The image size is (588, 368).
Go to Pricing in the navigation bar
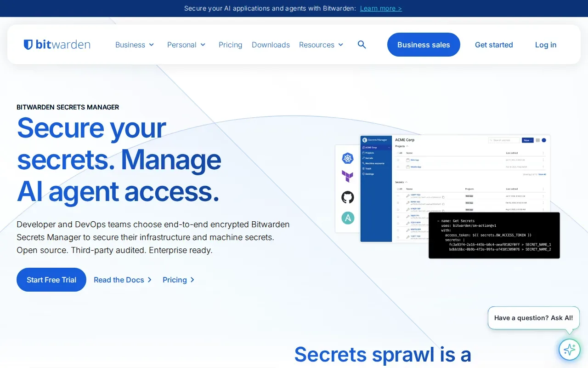pyautogui.click(x=231, y=45)
